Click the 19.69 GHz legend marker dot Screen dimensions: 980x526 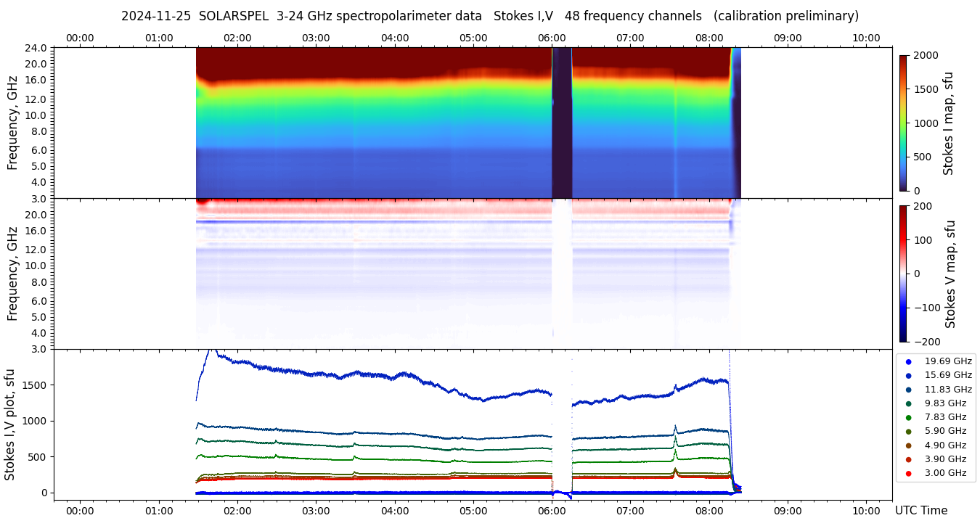[908, 361]
